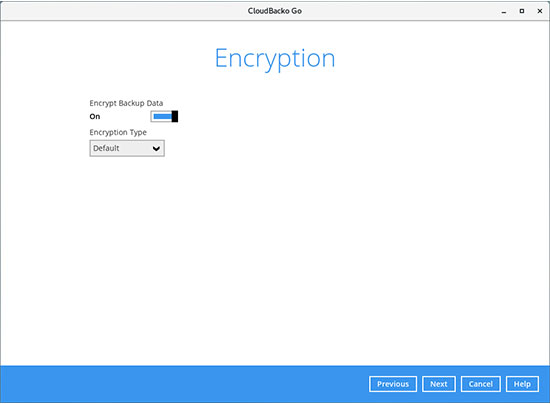The width and height of the screenshot is (550, 404).
Task: Click the Encryption Type label
Action: (118, 132)
